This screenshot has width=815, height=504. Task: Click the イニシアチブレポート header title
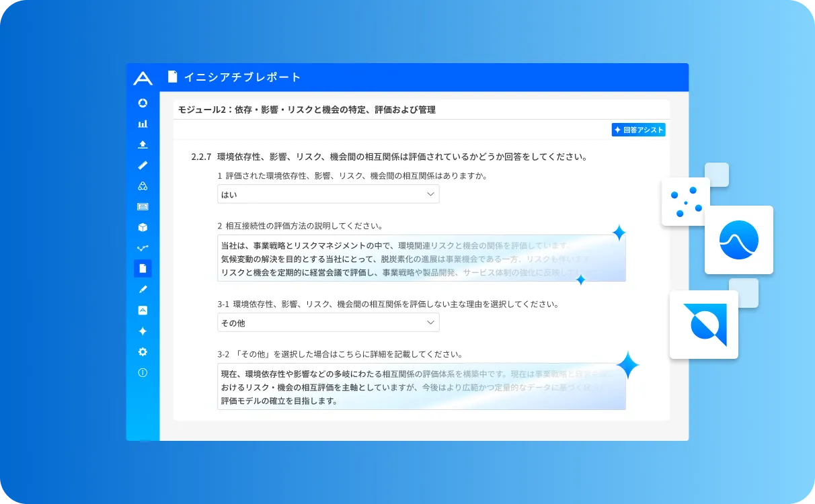pyautogui.click(x=242, y=77)
